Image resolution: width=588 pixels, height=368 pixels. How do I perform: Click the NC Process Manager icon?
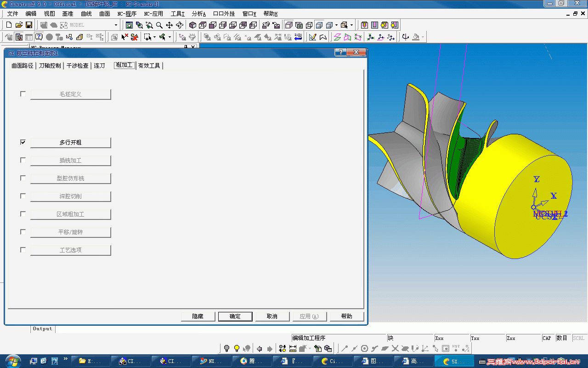(19, 37)
